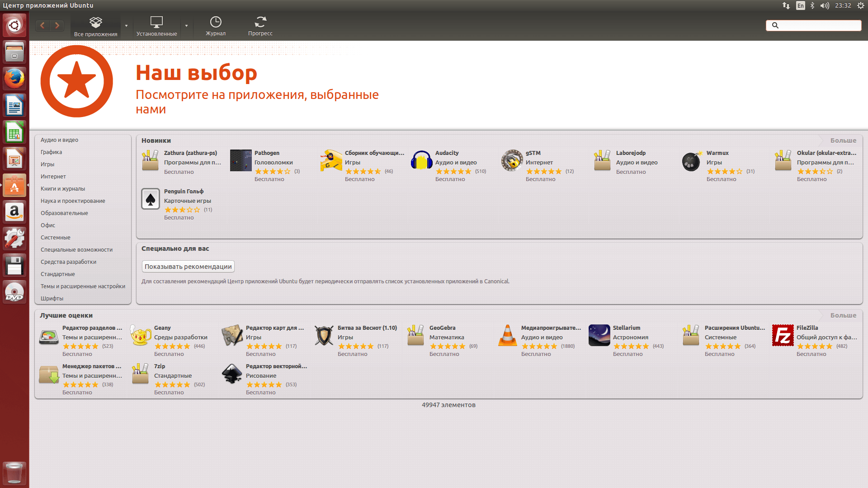Viewport: 868px width, 488px height.
Task: Open the Ubuntu Dash home button
Action: (14, 25)
